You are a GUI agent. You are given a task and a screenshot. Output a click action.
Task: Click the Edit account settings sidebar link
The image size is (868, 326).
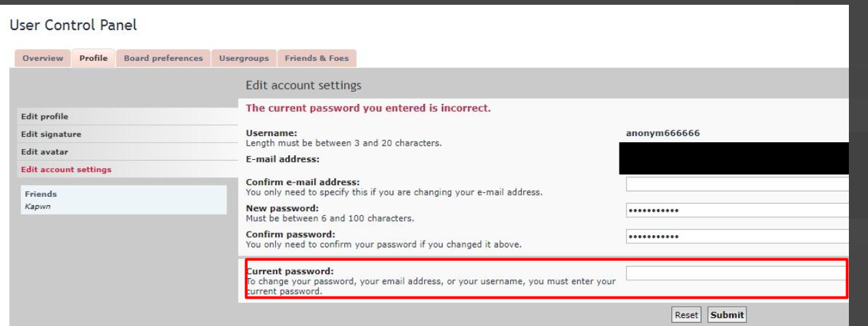click(x=66, y=169)
